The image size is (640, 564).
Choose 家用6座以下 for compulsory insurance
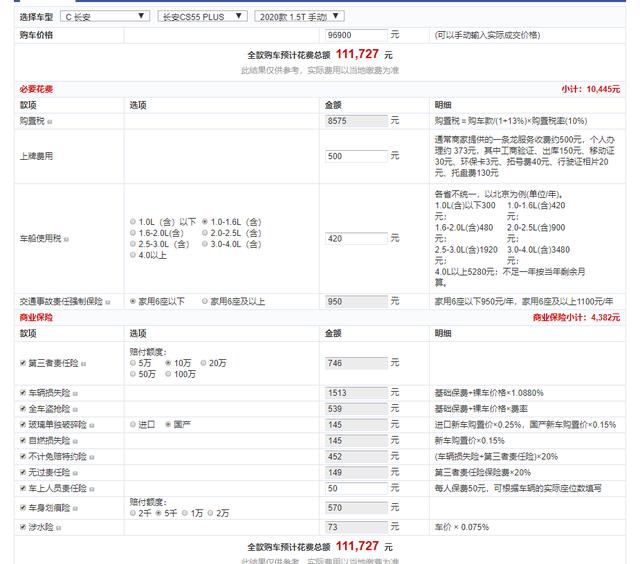[133, 301]
